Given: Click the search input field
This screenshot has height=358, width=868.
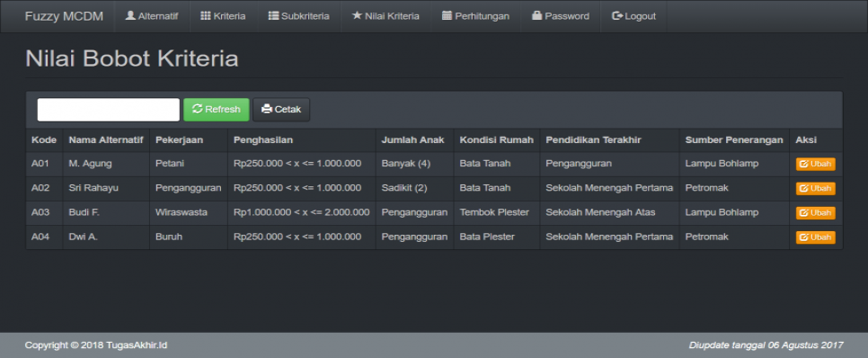Looking at the screenshot, I should coord(109,110).
